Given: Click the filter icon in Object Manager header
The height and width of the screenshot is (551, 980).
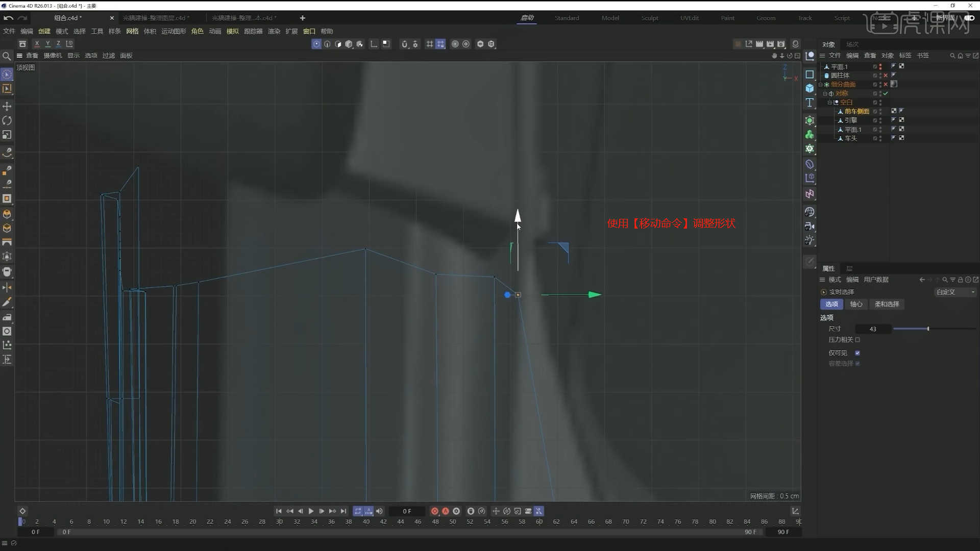Looking at the screenshot, I should (x=968, y=56).
